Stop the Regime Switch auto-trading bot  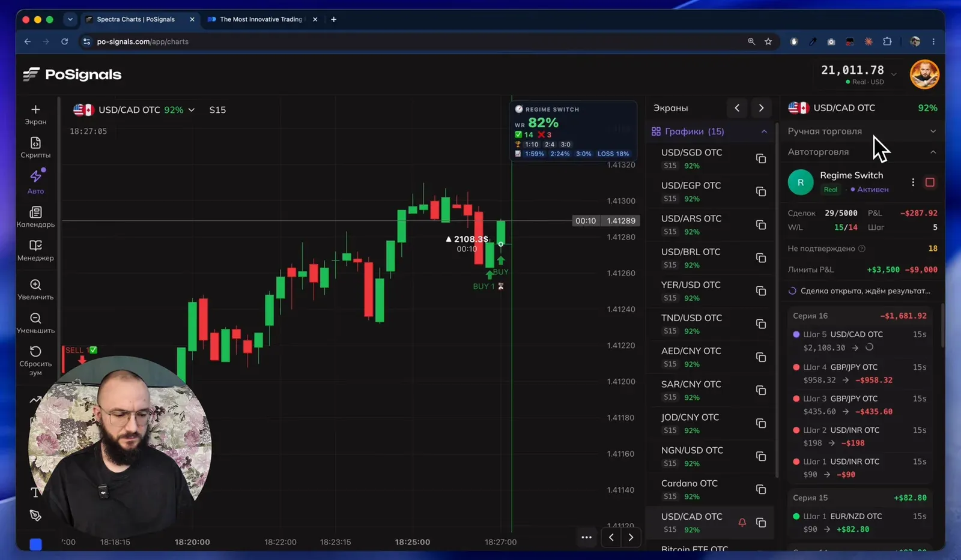(930, 182)
